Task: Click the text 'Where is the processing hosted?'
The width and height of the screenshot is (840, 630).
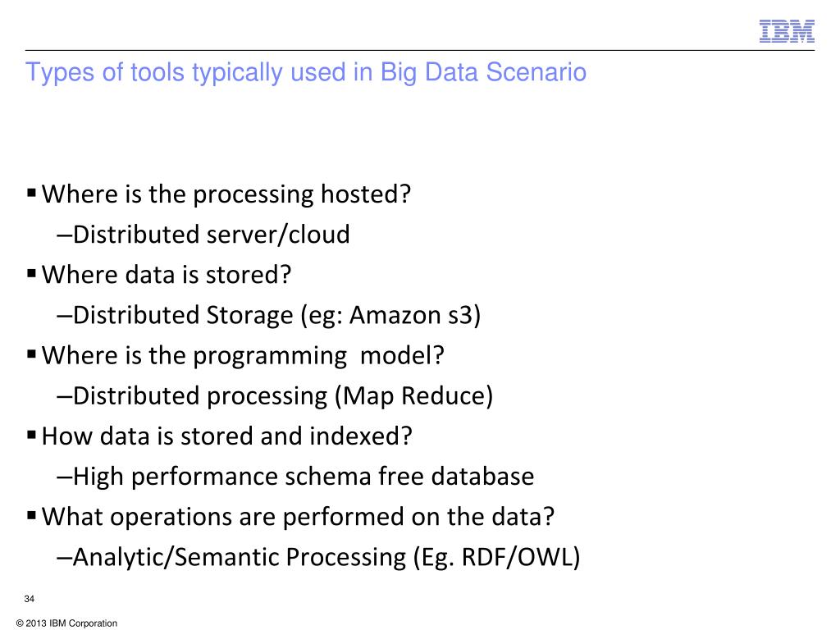Action: [226, 194]
